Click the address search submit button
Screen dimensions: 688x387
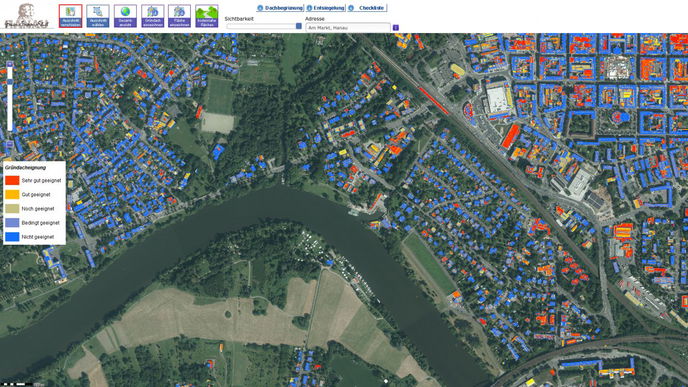[396, 28]
